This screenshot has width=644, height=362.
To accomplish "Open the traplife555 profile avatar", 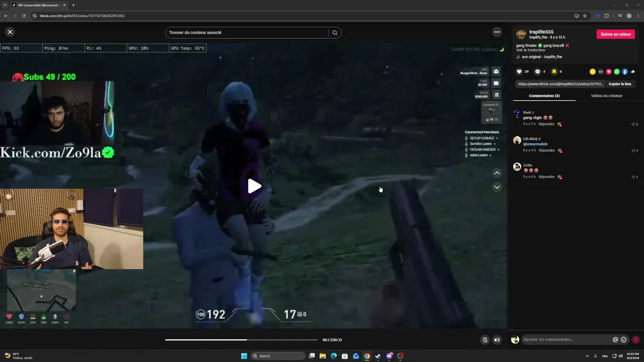I will [x=521, y=34].
